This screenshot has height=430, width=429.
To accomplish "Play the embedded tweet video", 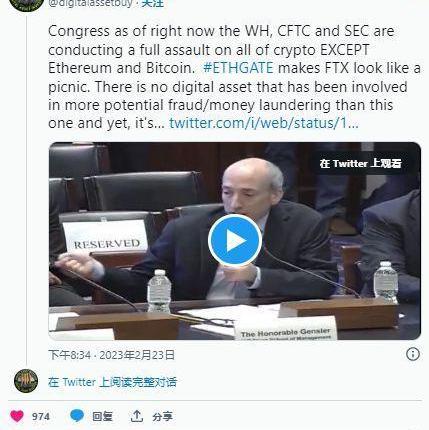I will click(x=235, y=240).
